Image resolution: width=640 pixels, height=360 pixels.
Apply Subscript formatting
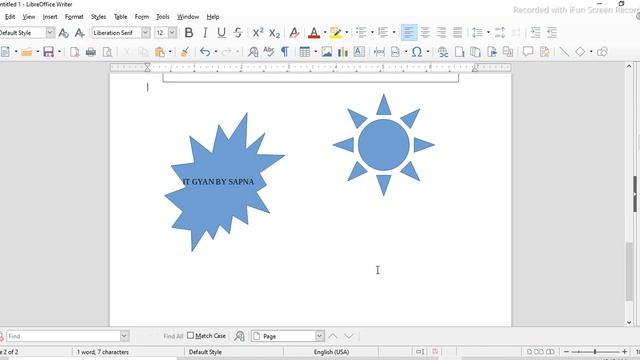pos(274,33)
